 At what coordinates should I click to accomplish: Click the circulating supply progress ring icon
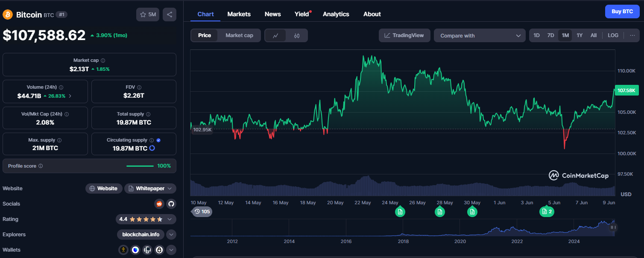pos(152,148)
